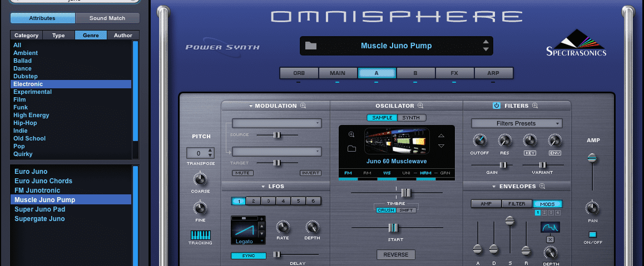The height and width of the screenshot is (266, 644).
Task: Switch to the MAIN tab
Action: pos(338,73)
